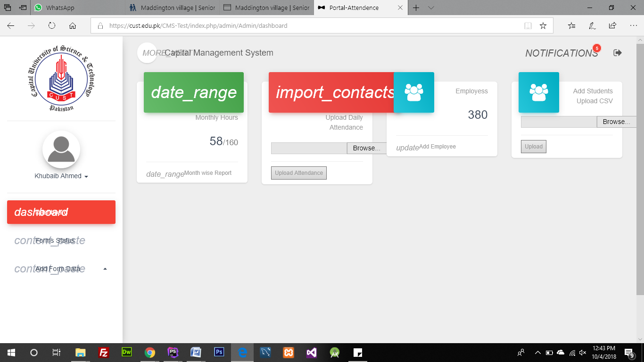Click the Employees people icon tile
Screen dimensions: 644x362
413,92
